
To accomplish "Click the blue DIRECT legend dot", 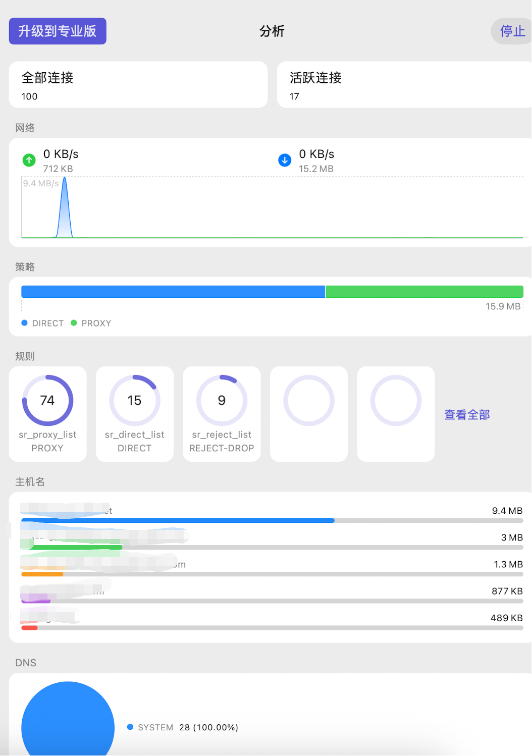I will (24, 323).
